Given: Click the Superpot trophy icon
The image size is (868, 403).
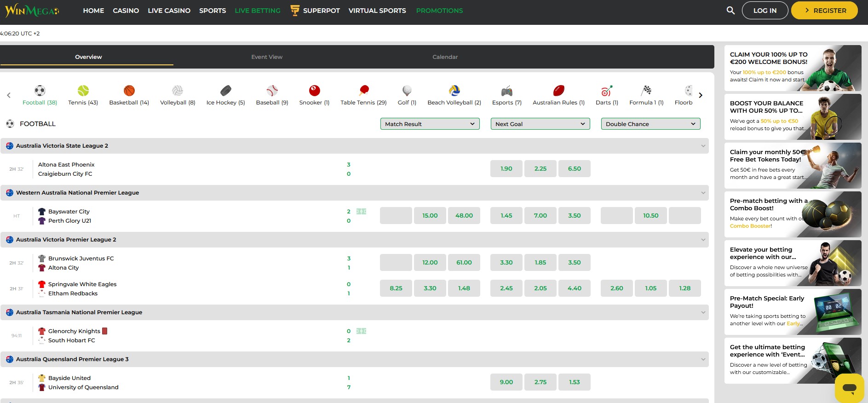Looking at the screenshot, I should [295, 10].
